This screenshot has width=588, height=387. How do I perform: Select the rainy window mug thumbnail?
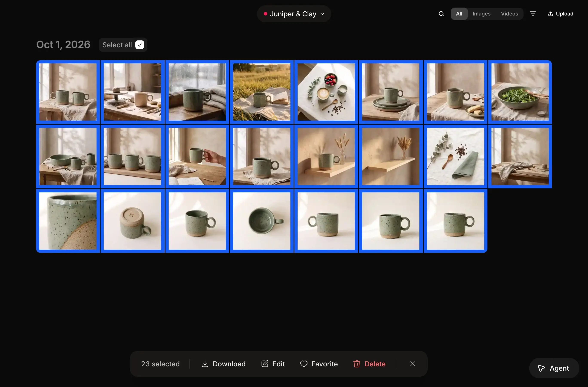197,92
